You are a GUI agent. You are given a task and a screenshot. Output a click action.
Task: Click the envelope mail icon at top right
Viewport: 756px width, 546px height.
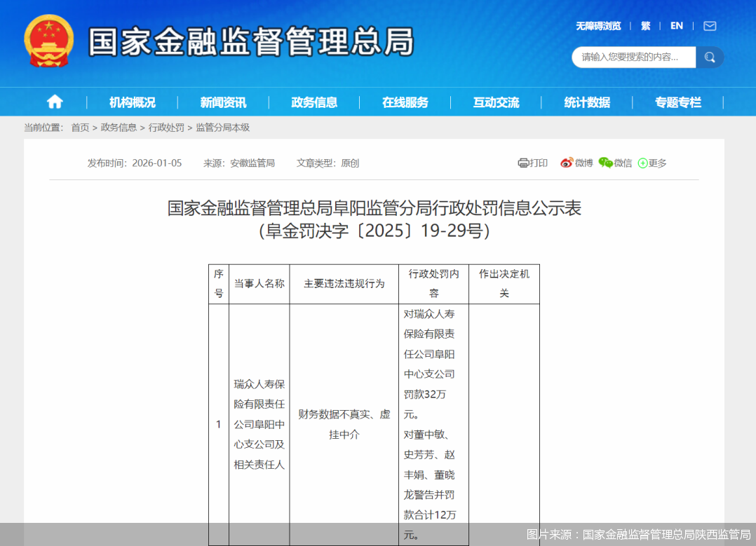[709, 25]
